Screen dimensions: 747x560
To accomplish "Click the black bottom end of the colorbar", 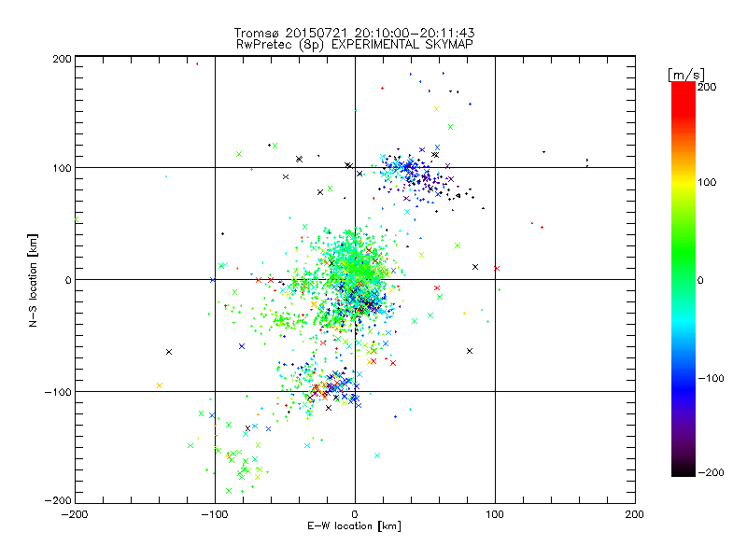I will tap(684, 470).
